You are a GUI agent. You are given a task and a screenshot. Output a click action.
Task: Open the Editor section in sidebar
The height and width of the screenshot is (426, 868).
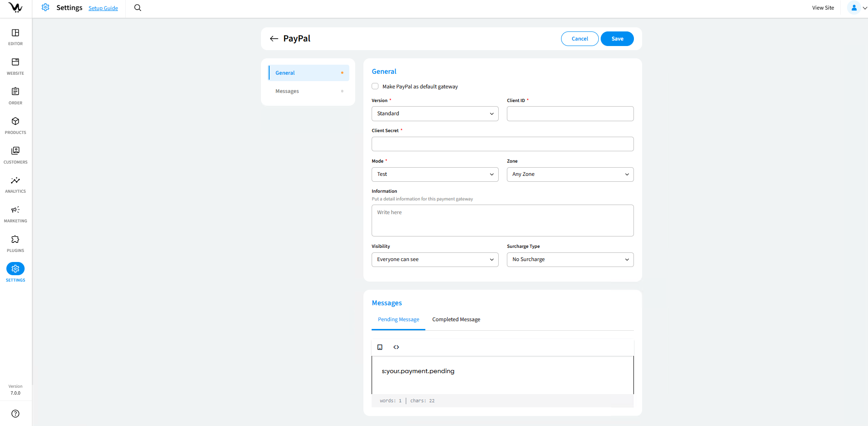tap(15, 36)
